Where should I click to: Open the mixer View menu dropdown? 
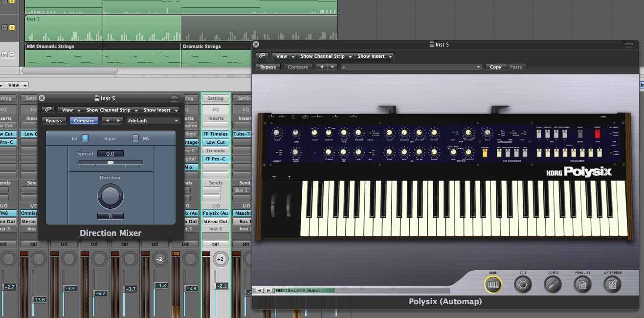coord(17,85)
